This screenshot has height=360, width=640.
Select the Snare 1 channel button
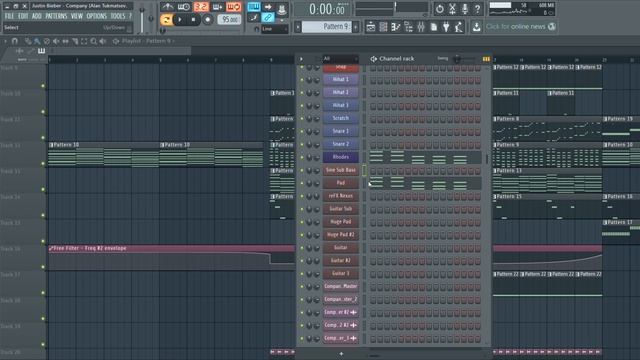click(x=340, y=131)
